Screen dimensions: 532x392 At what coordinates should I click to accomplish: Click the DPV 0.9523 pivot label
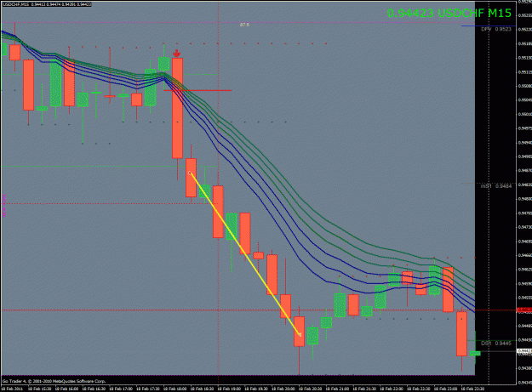click(x=496, y=29)
